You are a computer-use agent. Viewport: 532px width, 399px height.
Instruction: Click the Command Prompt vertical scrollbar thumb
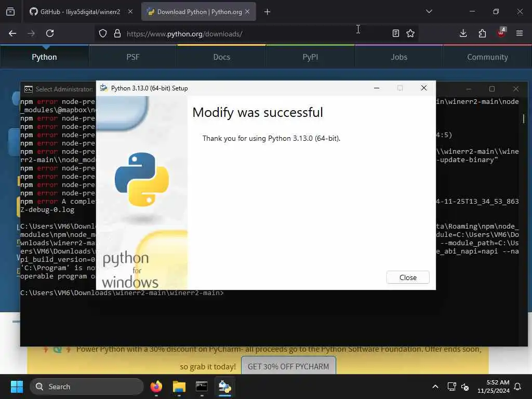[x=524, y=118]
